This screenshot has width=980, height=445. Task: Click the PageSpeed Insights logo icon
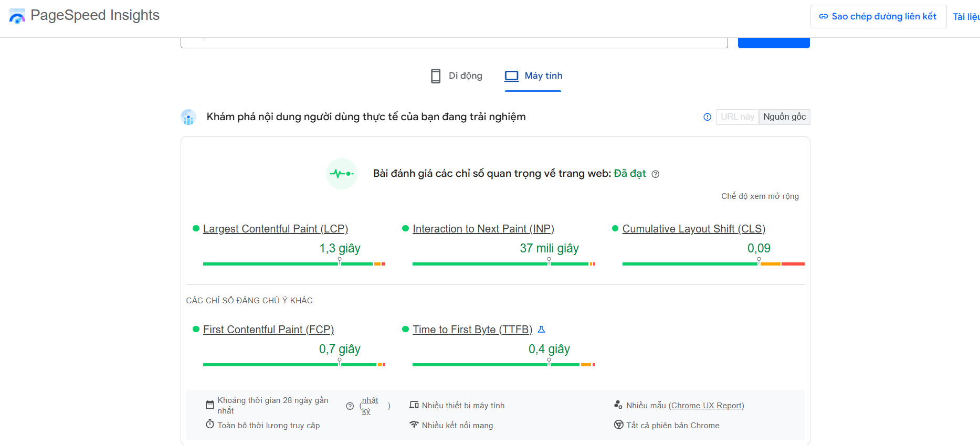(17, 16)
